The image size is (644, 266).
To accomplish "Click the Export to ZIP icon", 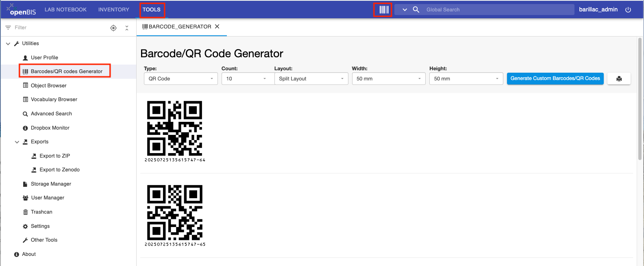I will pyautogui.click(x=34, y=156).
